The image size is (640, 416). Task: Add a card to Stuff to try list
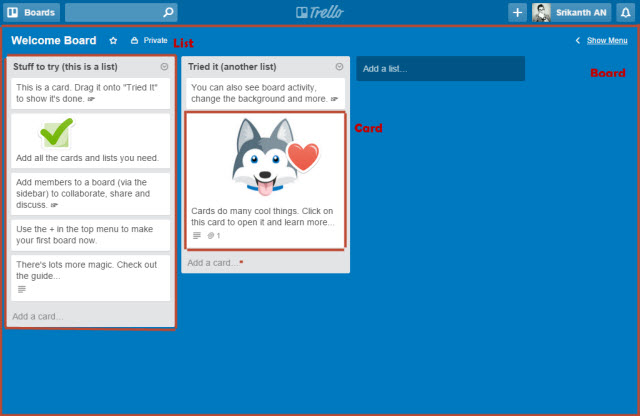click(38, 316)
